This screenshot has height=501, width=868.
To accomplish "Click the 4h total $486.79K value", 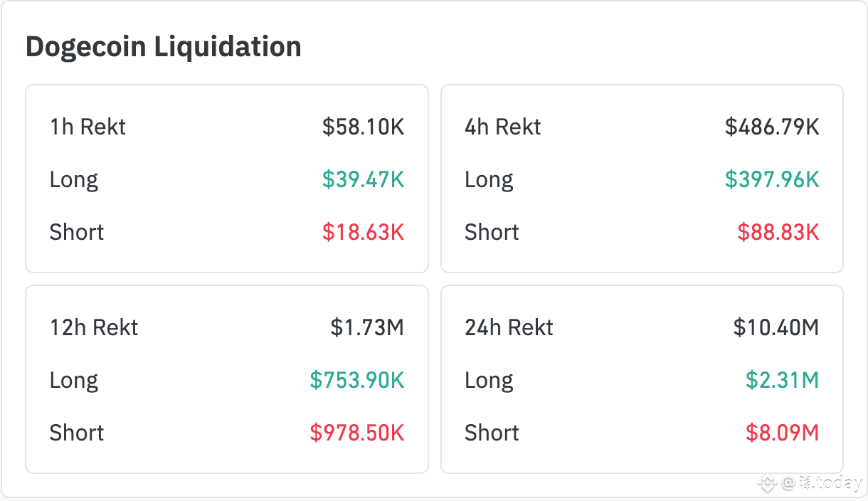I will (x=772, y=127).
